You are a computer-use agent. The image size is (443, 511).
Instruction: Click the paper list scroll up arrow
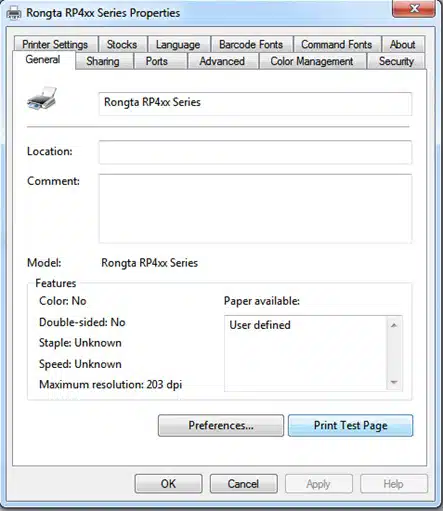[394, 325]
